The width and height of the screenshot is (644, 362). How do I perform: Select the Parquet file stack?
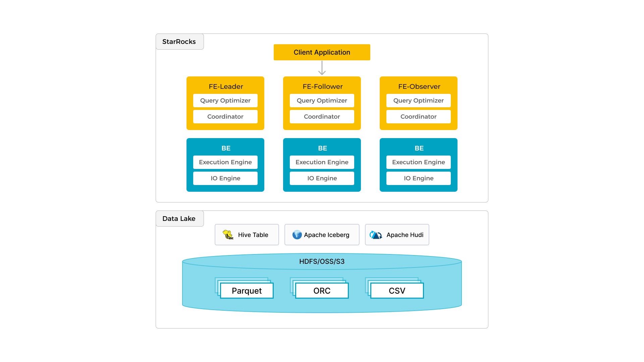tap(247, 291)
